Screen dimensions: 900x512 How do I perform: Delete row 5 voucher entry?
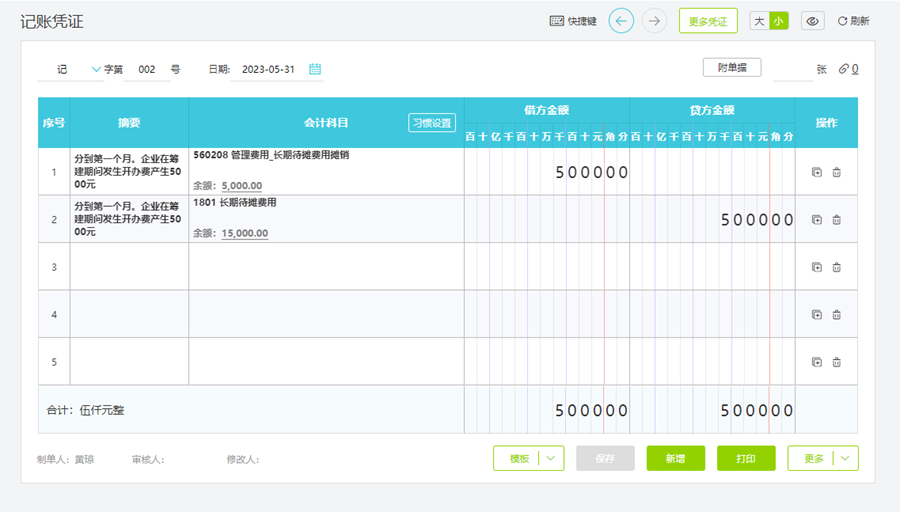[x=837, y=362]
